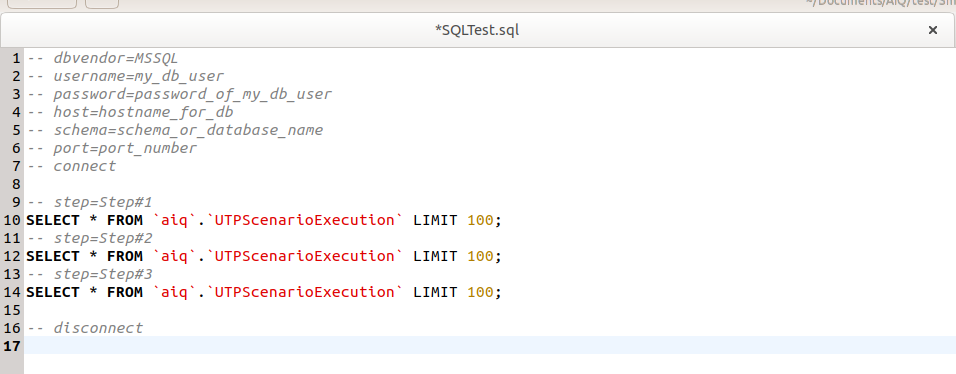Close the *SQLTest.sql tab
Screen dimensions: 956x374
932,30
